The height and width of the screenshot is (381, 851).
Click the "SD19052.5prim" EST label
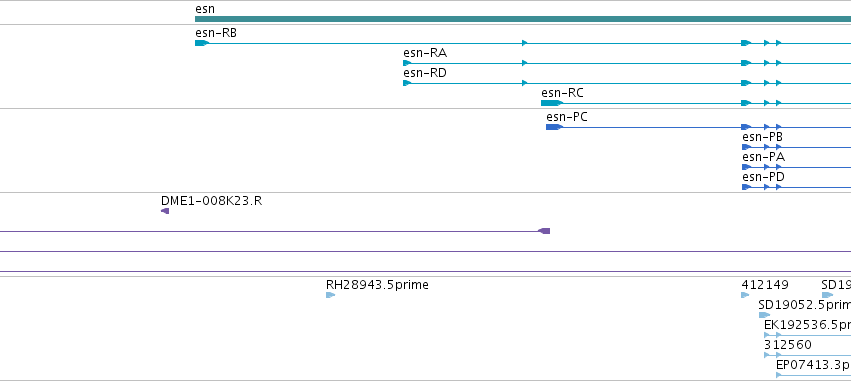coord(805,306)
